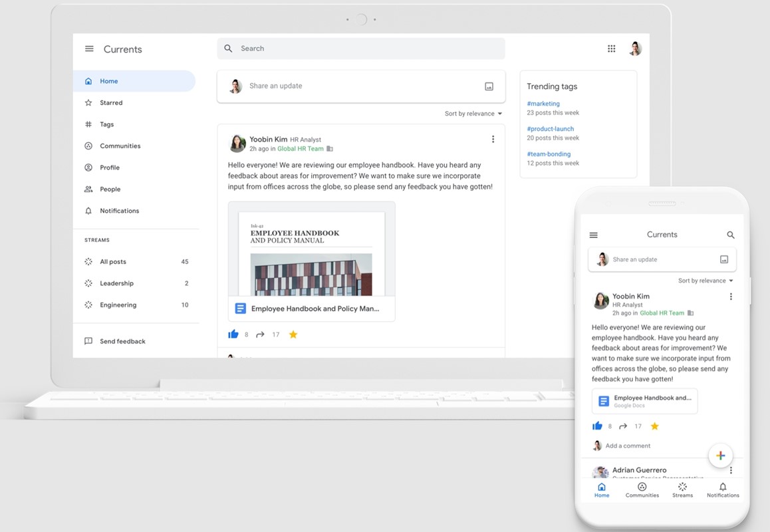The height and width of the screenshot is (532, 770).
Task: Open the phone's Sort by relevance dropdown
Action: (x=706, y=281)
